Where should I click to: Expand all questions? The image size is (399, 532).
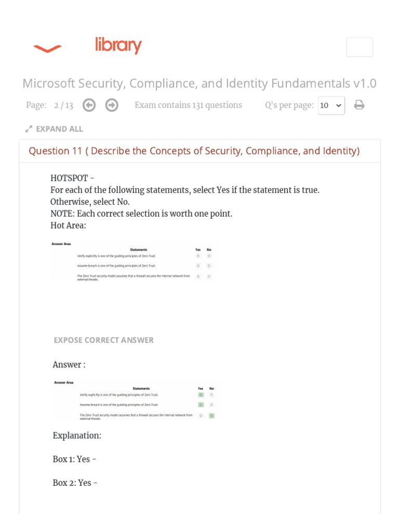coord(59,129)
